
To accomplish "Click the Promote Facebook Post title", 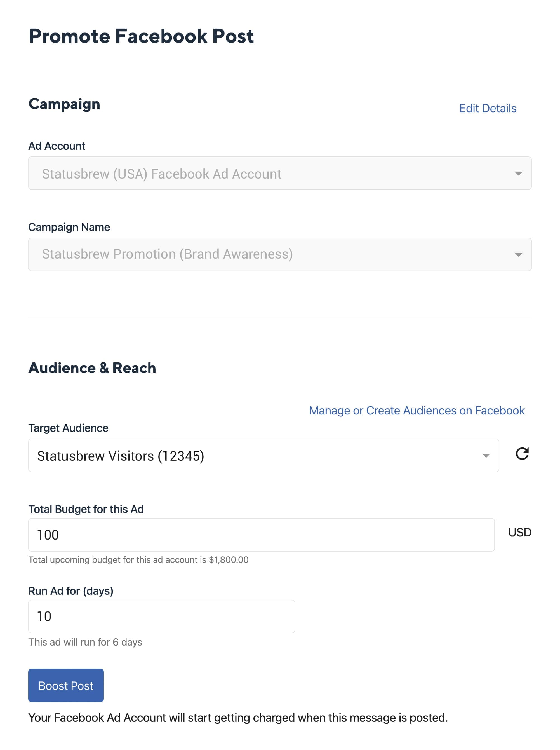I will pyautogui.click(x=141, y=36).
